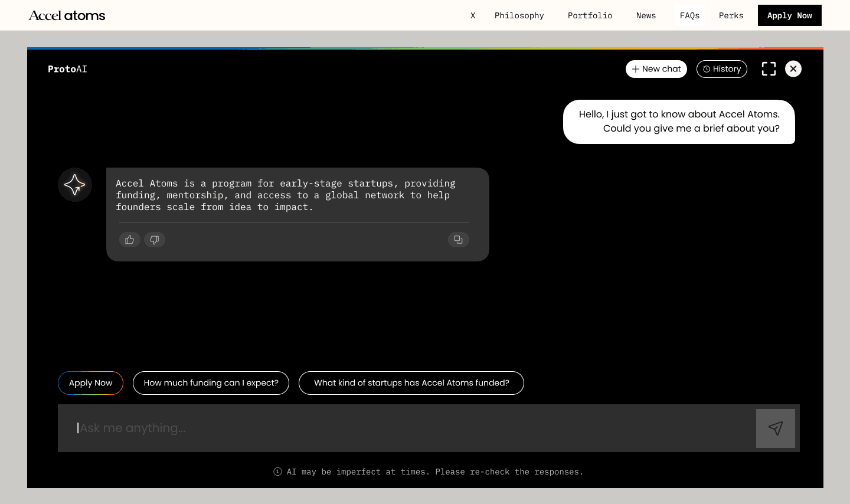This screenshot has height=504, width=850.
Task: Click the thumbs down icon on the response
Action: [155, 240]
